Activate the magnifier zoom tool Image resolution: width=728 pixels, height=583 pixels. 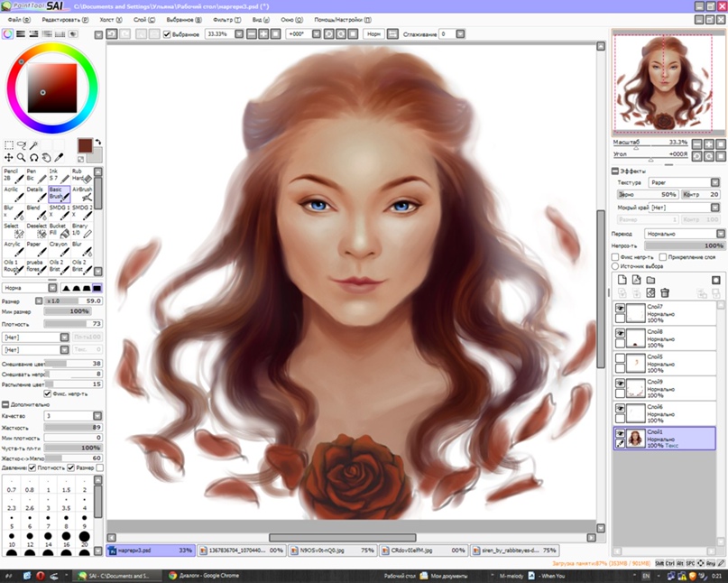pos(21,157)
